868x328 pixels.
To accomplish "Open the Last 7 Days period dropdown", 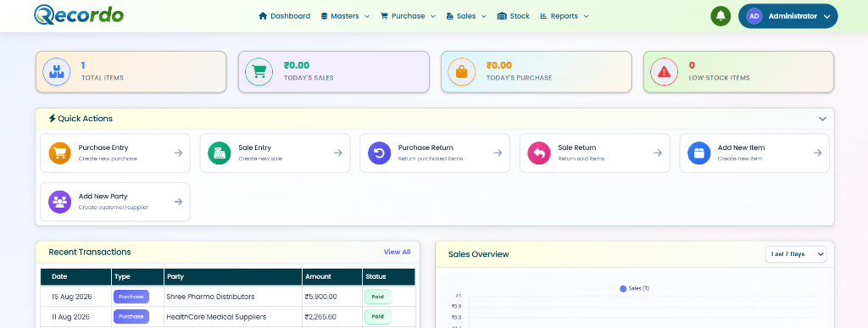I will click(x=795, y=254).
